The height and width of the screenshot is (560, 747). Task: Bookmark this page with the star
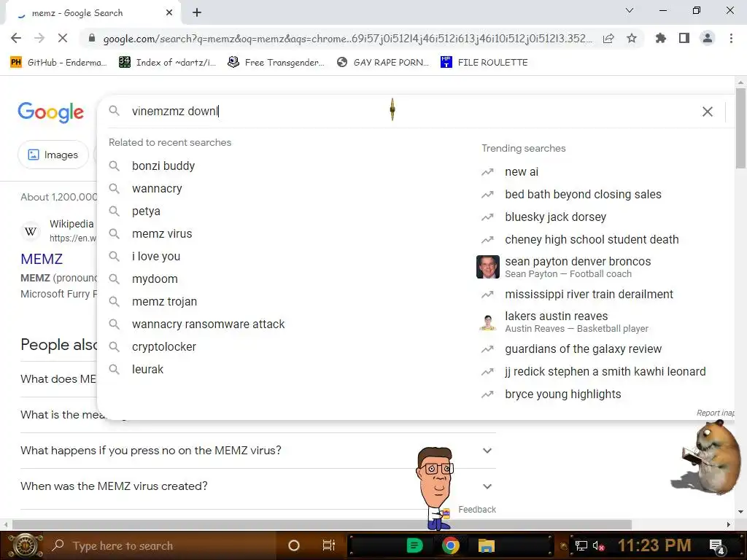(632, 38)
